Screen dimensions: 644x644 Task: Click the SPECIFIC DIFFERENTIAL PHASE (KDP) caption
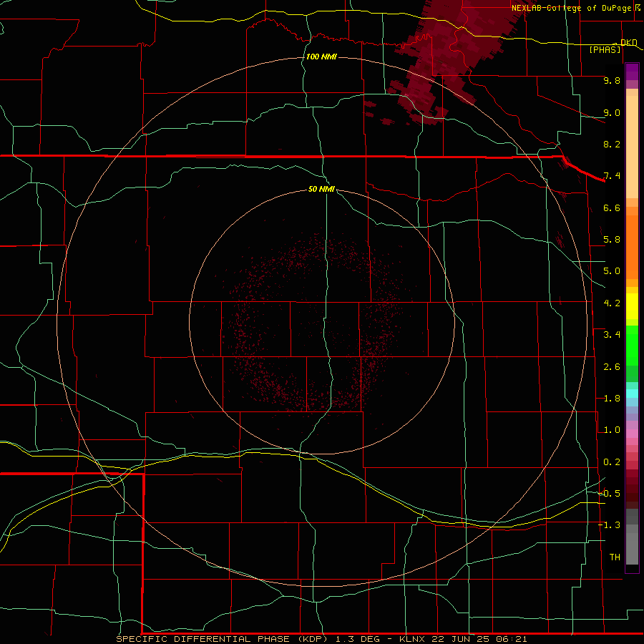click(221, 639)
